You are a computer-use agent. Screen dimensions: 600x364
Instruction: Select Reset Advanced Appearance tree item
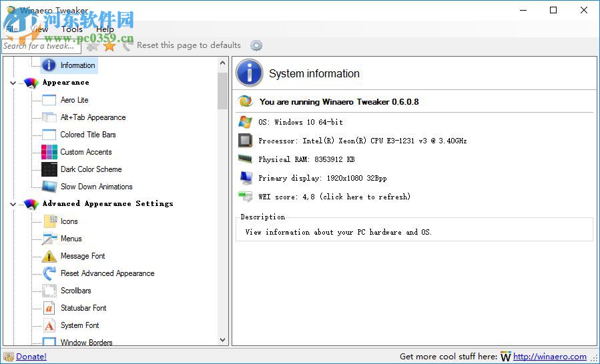click(107, 273)
